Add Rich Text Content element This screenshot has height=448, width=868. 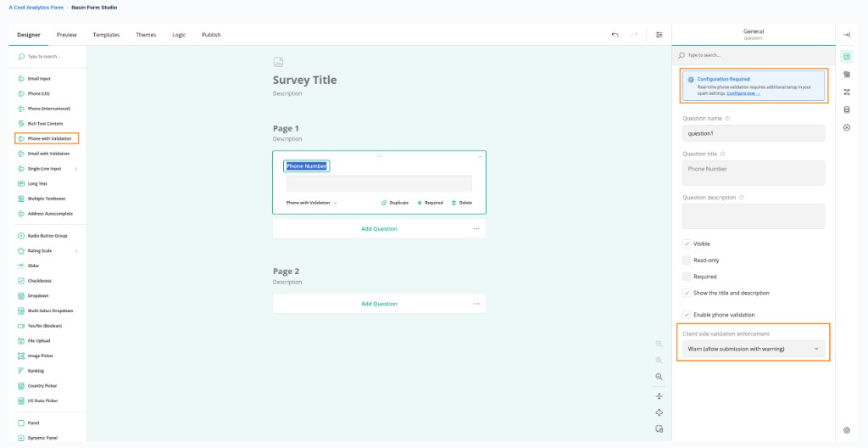(x=47, y=124)
